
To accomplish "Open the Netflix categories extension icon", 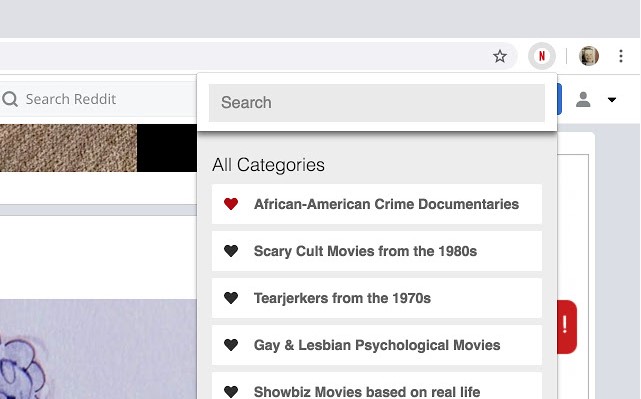I will coord(542,56).
